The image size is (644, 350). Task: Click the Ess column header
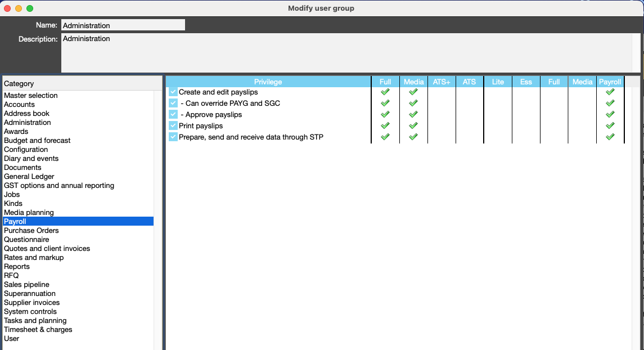526,82
